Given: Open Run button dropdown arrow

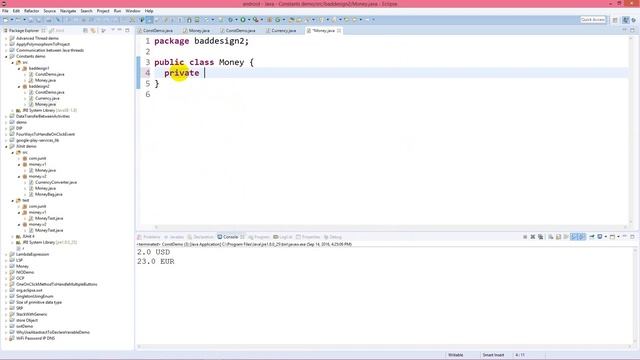Looking at the screenshot, I should (249, 20).
